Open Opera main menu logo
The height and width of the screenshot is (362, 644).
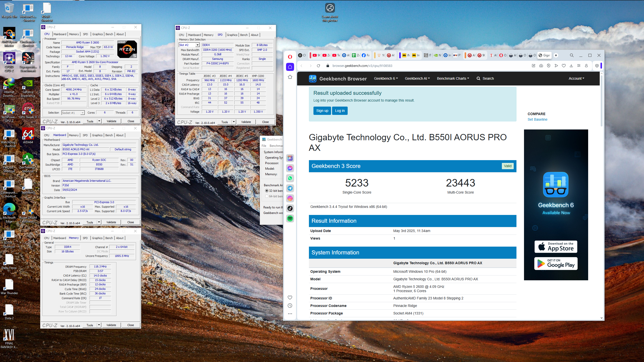(290, 57)
